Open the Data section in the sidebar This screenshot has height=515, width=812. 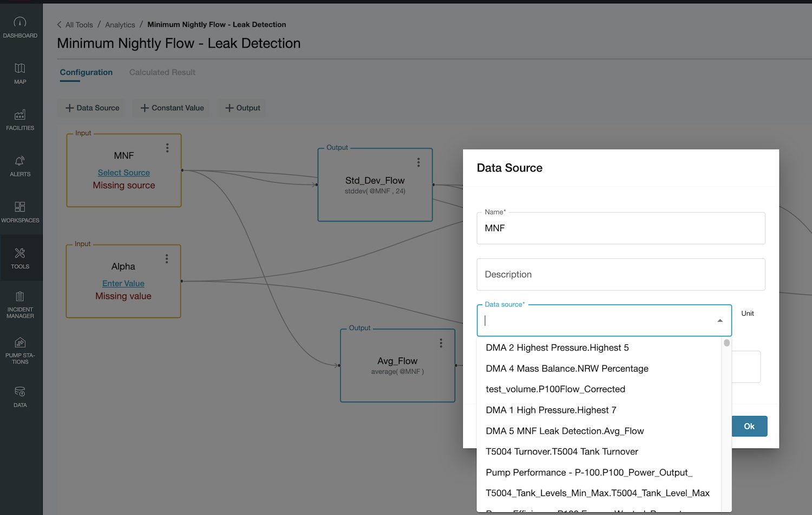pos(20,397)
